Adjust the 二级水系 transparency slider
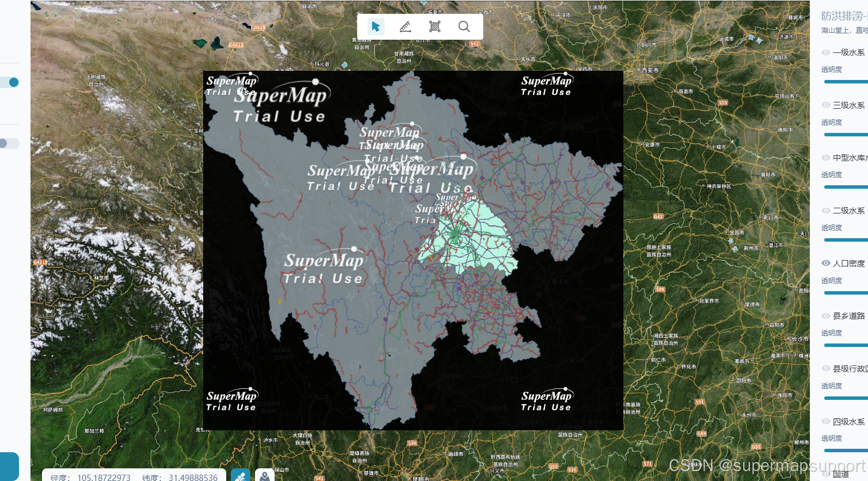Screen dimensions: 868x481 tap(846, 240)
